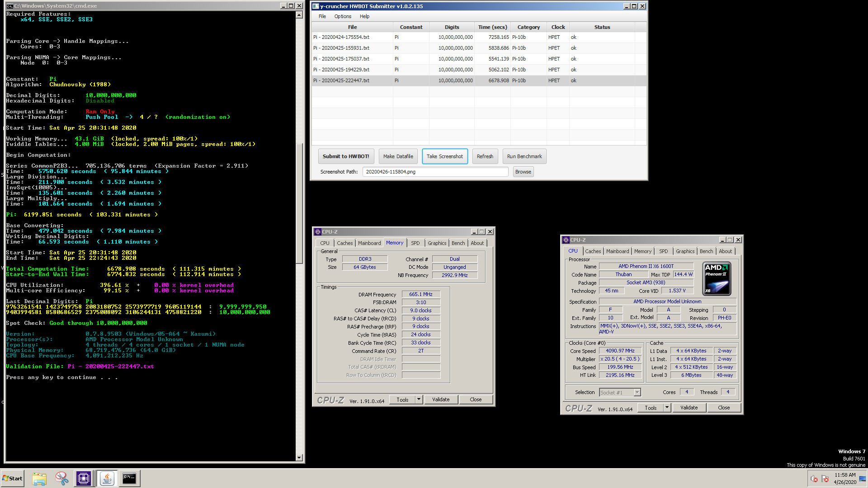Image resolution: width=868 pixels, height=488 pixels.
Task: Click the cmd window scroll down arrow
Action: click(299, 458)
